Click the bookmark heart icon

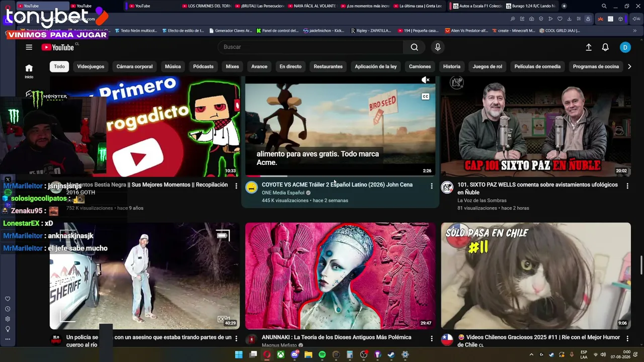coord(559,19)
